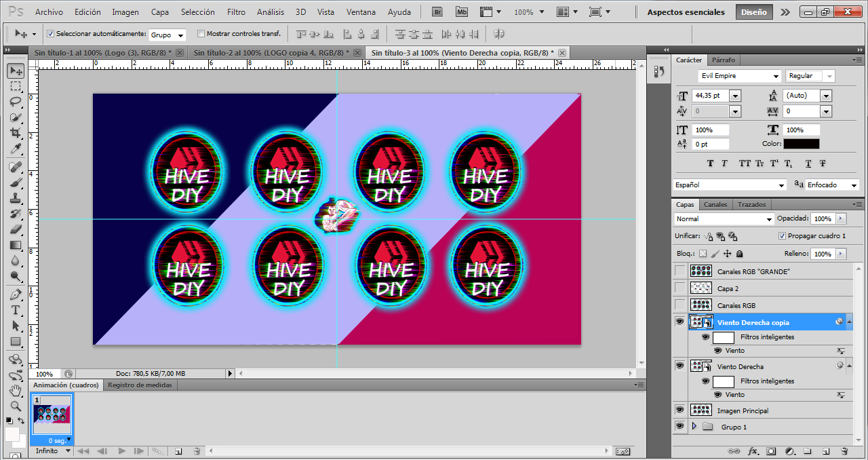Image resolution: width=868 pixels, height=460 pixels.
Task: Create a new layer group
Action: click(808, 451)
